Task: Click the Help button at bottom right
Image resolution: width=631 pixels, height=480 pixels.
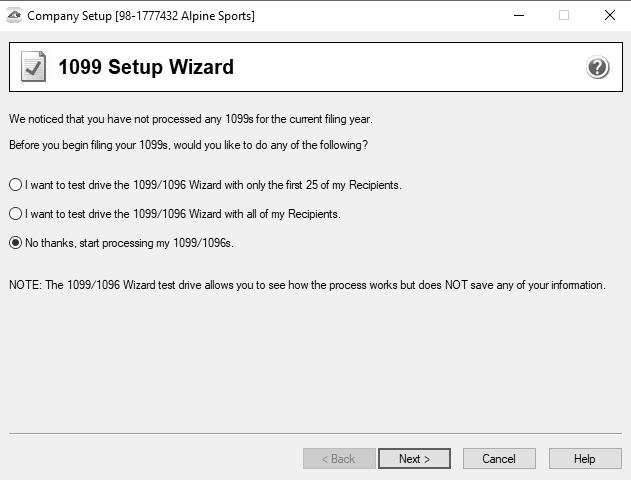Action: point(585,459)
